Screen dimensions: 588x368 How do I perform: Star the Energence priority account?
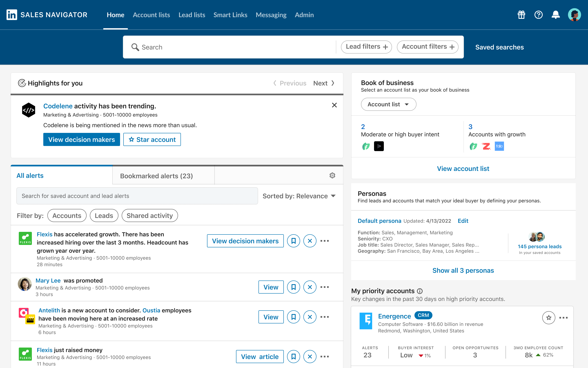pyautogui.click(x=549, y=318)
